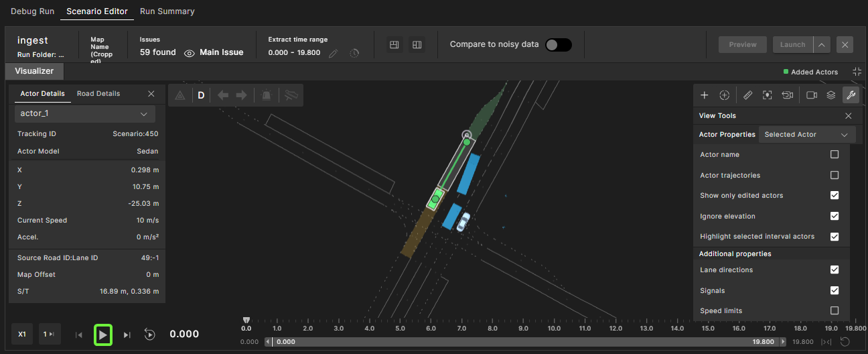Open the actor_1 dropdown
The width and height of the screenshot is (868, 354).
coord(85,114)
